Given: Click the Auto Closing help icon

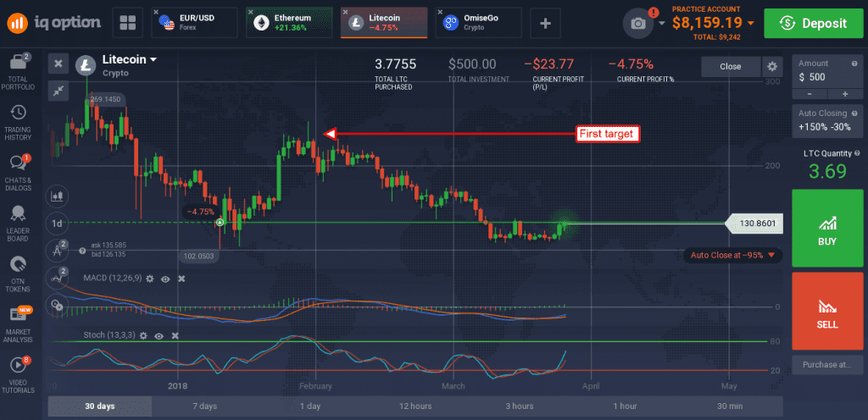Looking at the screenshot, I should point(854,113).
